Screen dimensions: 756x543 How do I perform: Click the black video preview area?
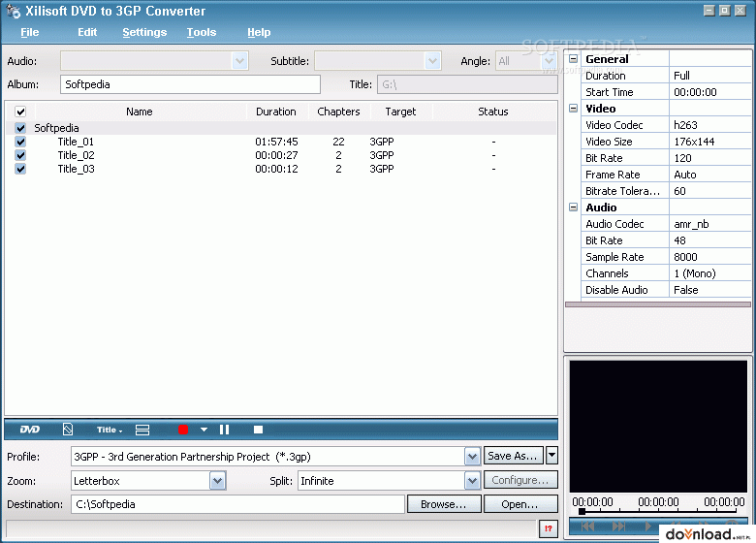pos(658,427)
